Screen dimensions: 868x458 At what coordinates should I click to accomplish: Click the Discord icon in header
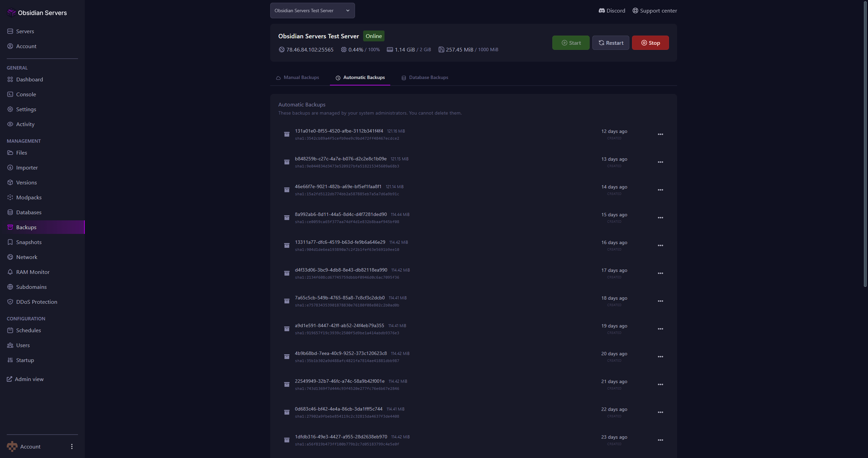pyautogui.click(x=601, y=11)
